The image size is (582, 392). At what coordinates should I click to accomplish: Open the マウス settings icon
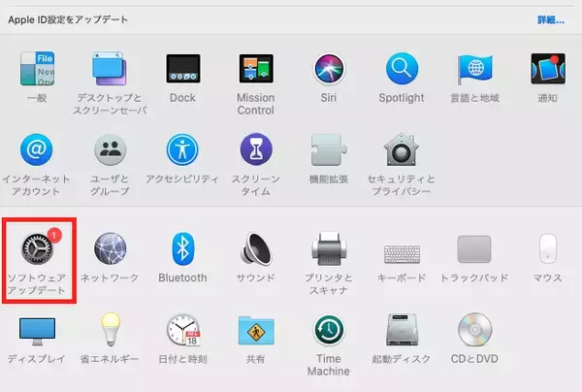tap(548, 250)
